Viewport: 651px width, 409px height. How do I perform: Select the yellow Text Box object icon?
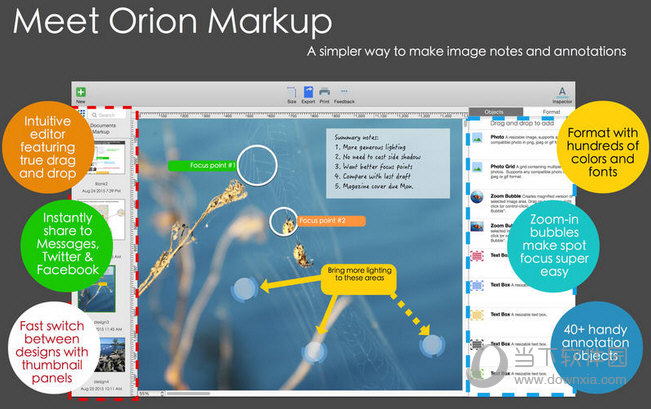[x=477, y=315]
